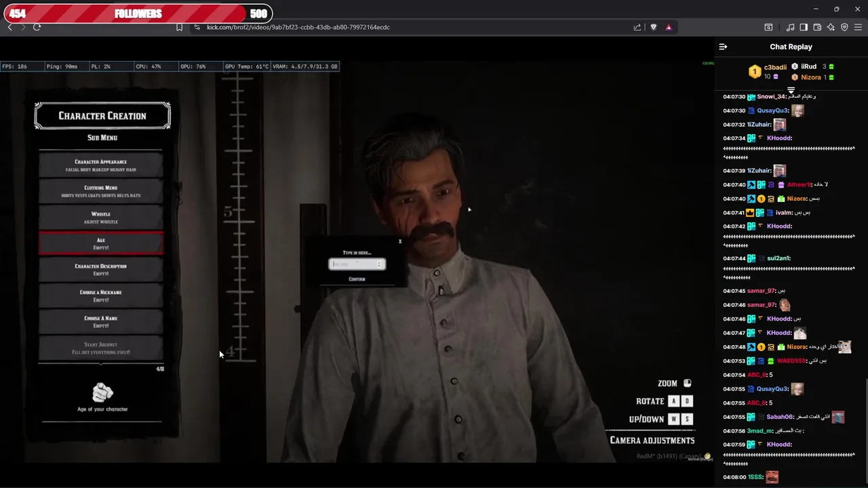The height and width of the screenshot is (488, 868).
Task: Click the Up/Down S key hint
Action: pyautogui.click(x=687, y=419)
